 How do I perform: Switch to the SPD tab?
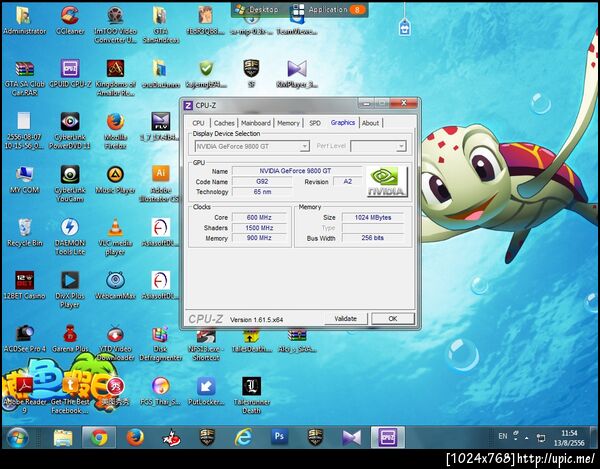tap(315, 123)
